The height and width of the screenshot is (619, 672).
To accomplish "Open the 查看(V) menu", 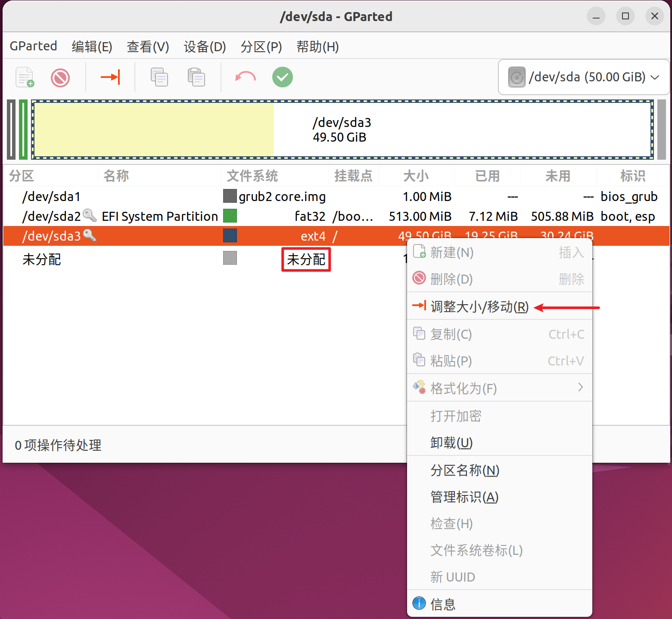I will pyautogui.click(x=148, y=46).
